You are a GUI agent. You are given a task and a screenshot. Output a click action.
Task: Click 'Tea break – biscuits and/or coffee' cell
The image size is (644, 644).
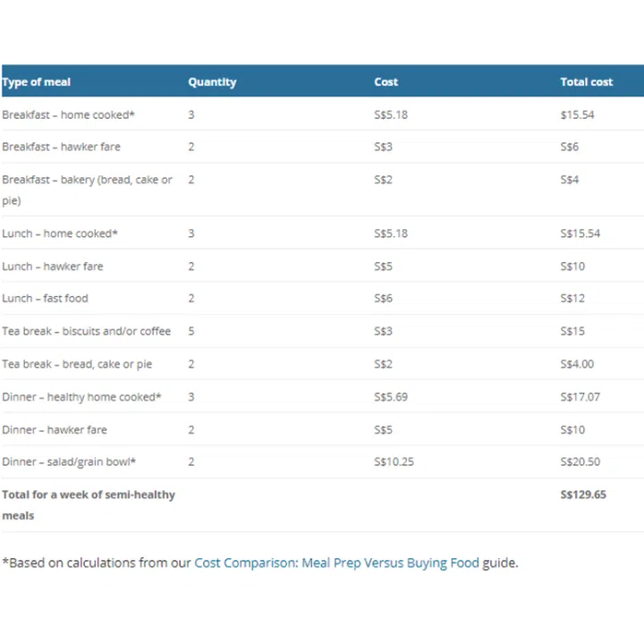point(87,332)
